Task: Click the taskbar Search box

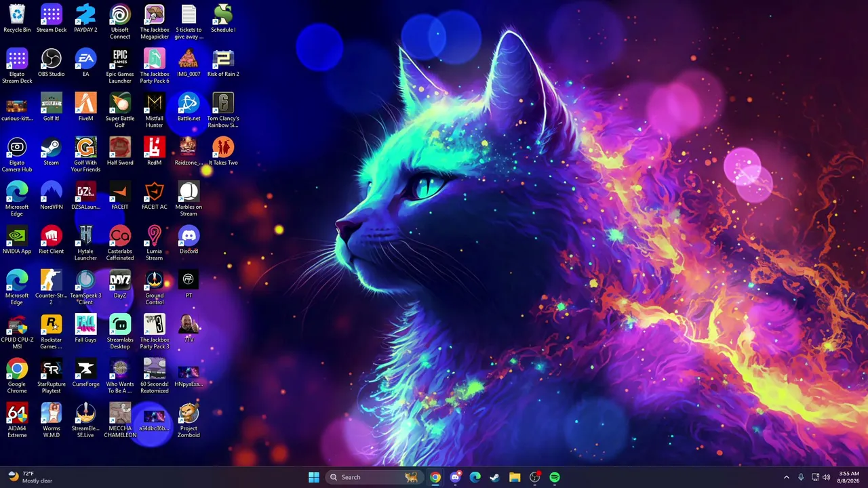Action: point(374,477)
